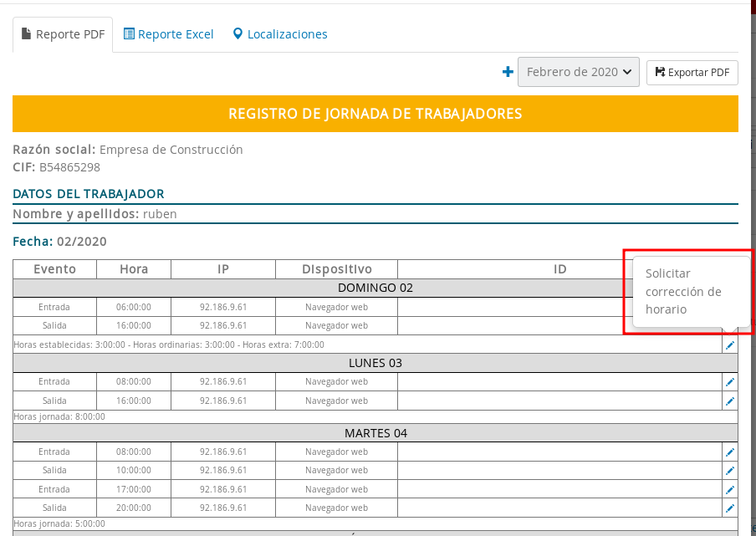This screenshot has width=756, height=536.
Task: Request correction for Martes 04 Entrada 17:00:00
Action: click(x=730, y=489)
